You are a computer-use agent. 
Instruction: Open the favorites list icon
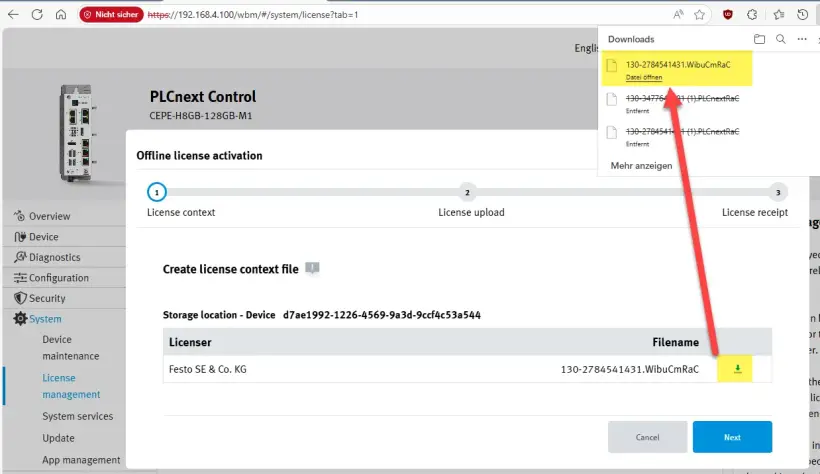(779, 15)
